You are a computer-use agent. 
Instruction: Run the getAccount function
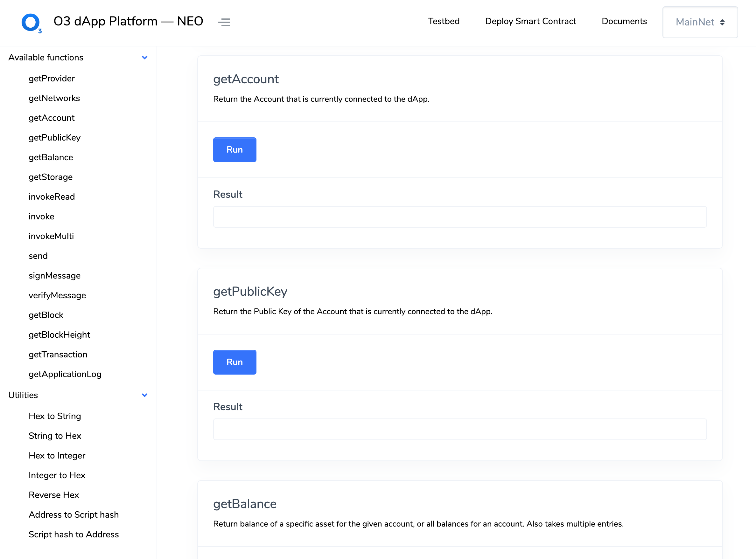234,149
